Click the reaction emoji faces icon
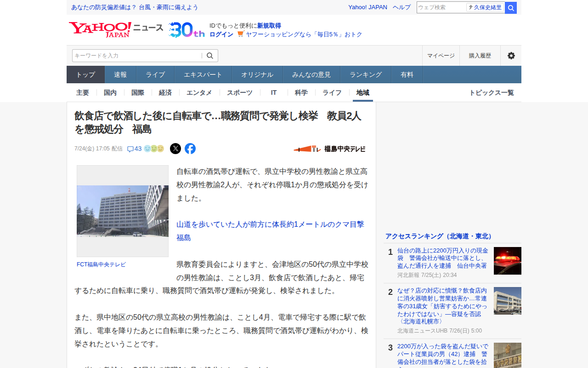This screenshot has height=368, width=588. click(x=154, y=149)
